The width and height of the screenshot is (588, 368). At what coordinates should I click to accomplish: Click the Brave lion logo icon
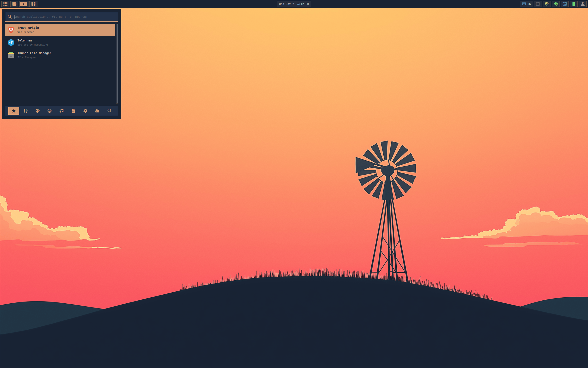click(11, 30)
